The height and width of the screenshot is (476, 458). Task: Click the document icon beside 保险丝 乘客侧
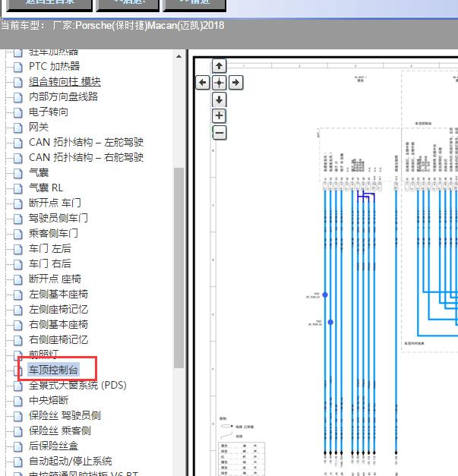[18, 431]
